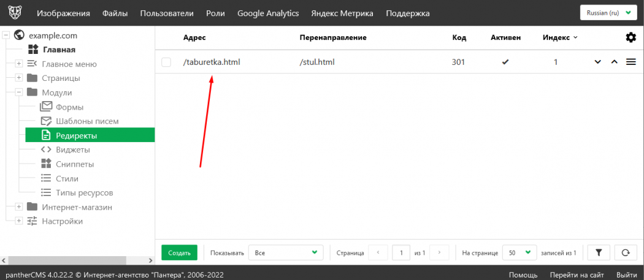Open the records per page dropdown
The height and width of the screenshot is (280, 644).
tap(518, 252)
